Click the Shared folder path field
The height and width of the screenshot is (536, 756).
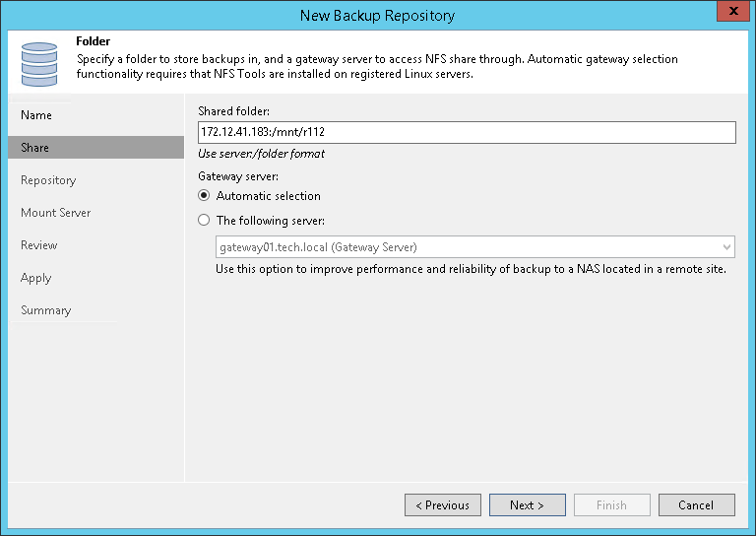pos(467,133)
